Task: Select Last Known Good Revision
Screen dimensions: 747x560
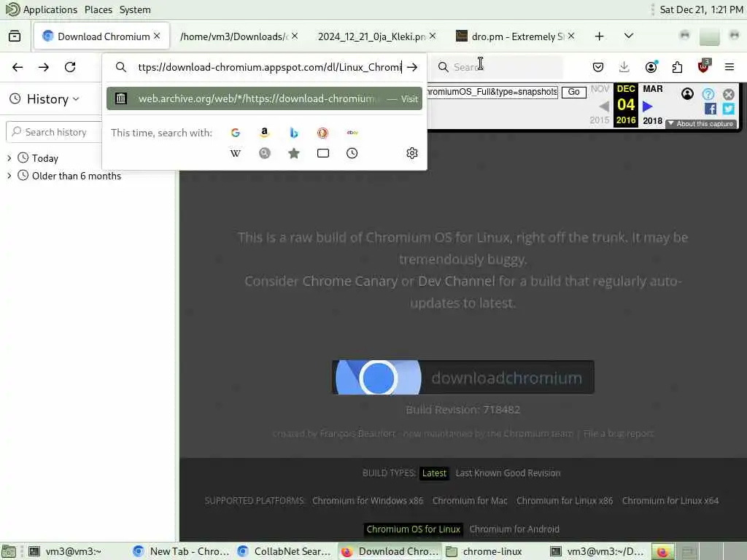Action: (x=508, y=473)
